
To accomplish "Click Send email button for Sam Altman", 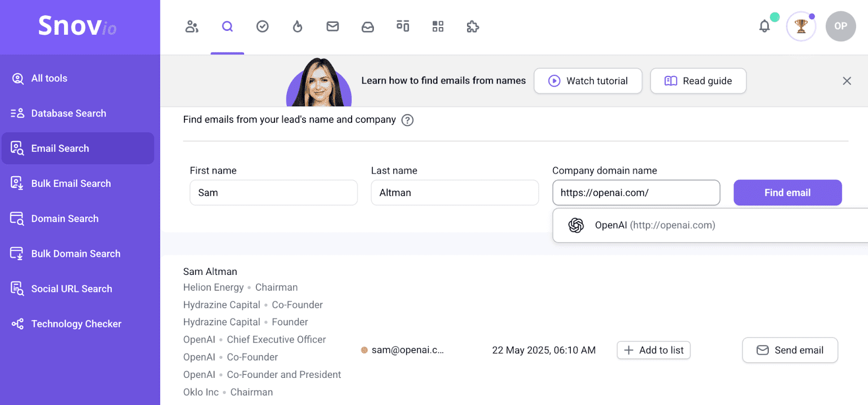I will tap(789, 350).
